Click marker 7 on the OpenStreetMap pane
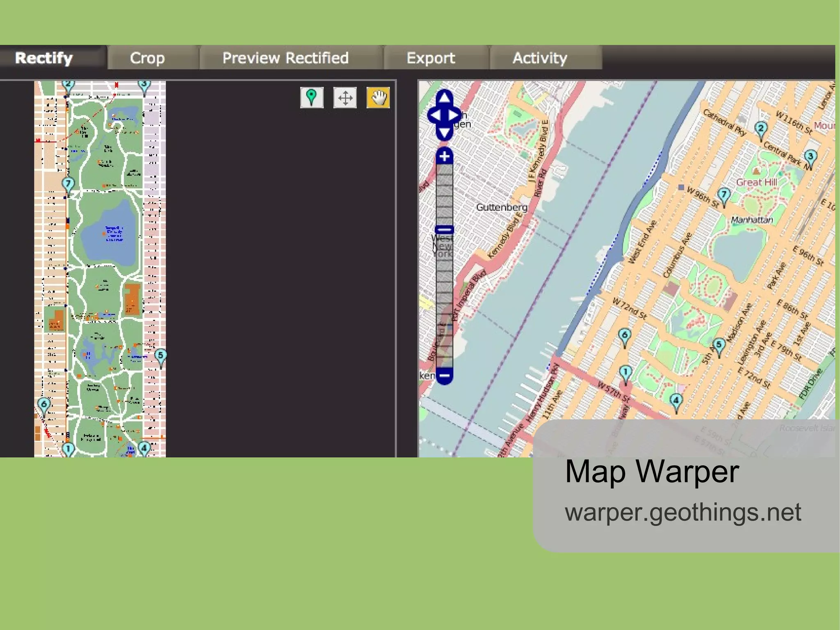840x630 pixels. 724,197
